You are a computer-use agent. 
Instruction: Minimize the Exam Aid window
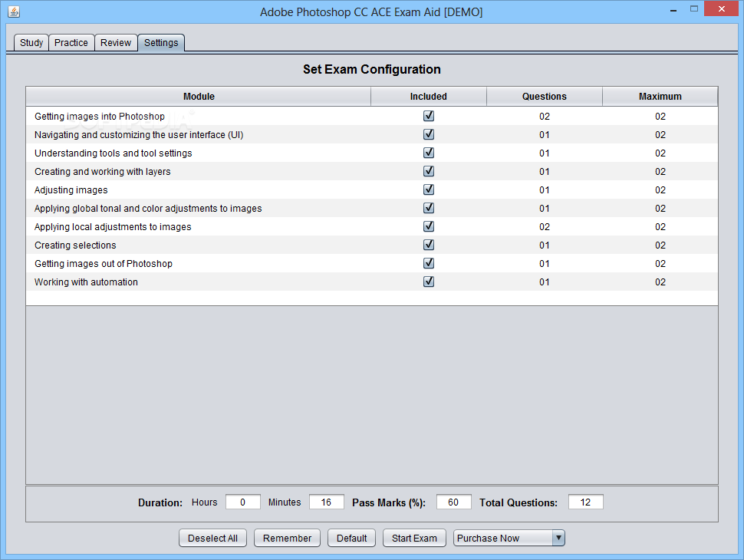(x=673, y=9)
